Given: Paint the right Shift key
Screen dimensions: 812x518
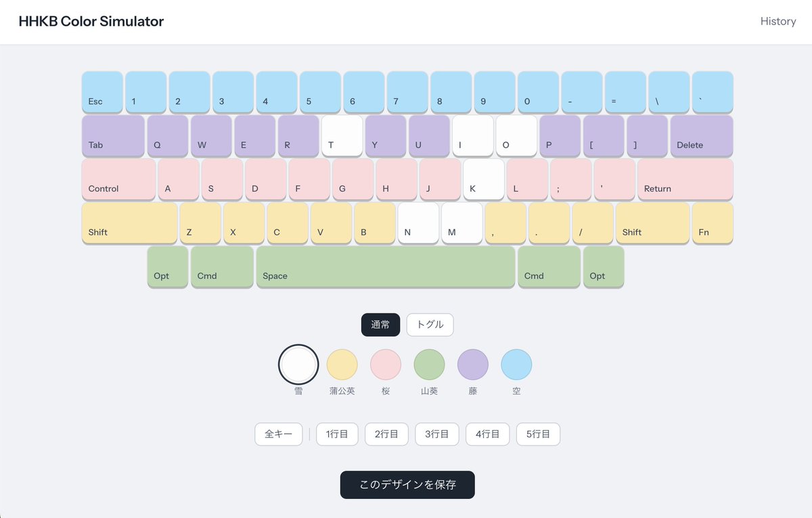Looking at the screenshot, I should coord(653,223).
